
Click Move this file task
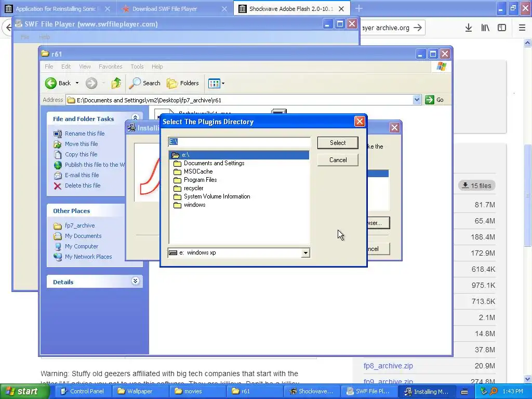(x=82, y=144)
